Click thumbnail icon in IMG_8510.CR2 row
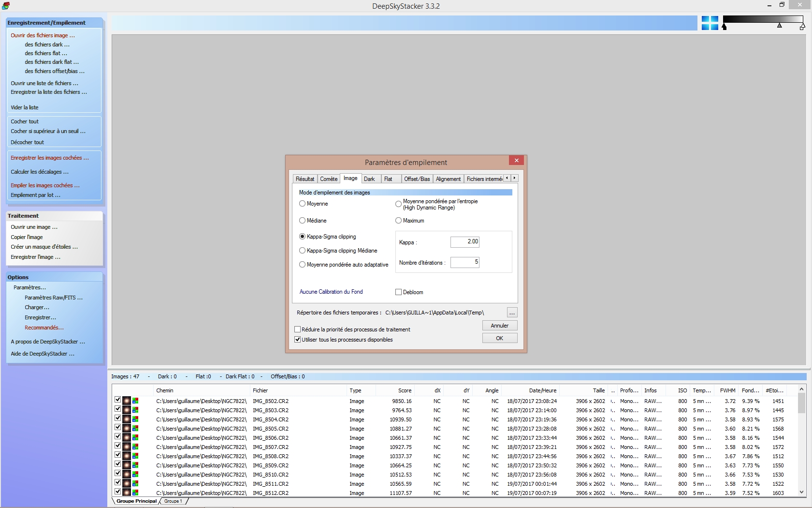The width and height of the screenshot is (812, 508). pyautogui.click(x=127, y=474)
